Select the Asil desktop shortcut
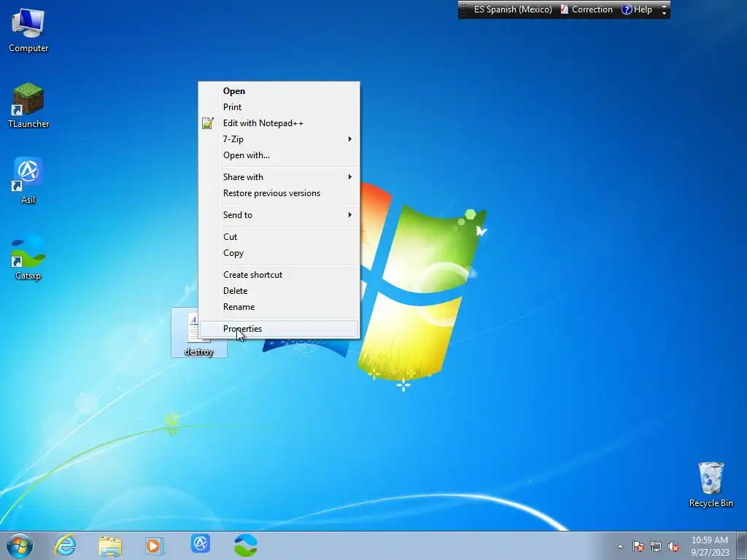 [28, 181]
